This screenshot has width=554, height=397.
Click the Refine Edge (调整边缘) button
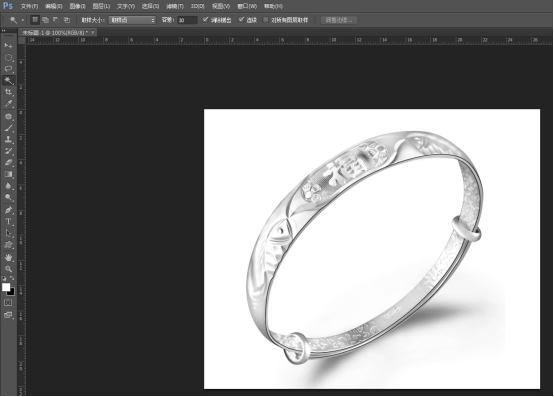(x=339, y=20)
